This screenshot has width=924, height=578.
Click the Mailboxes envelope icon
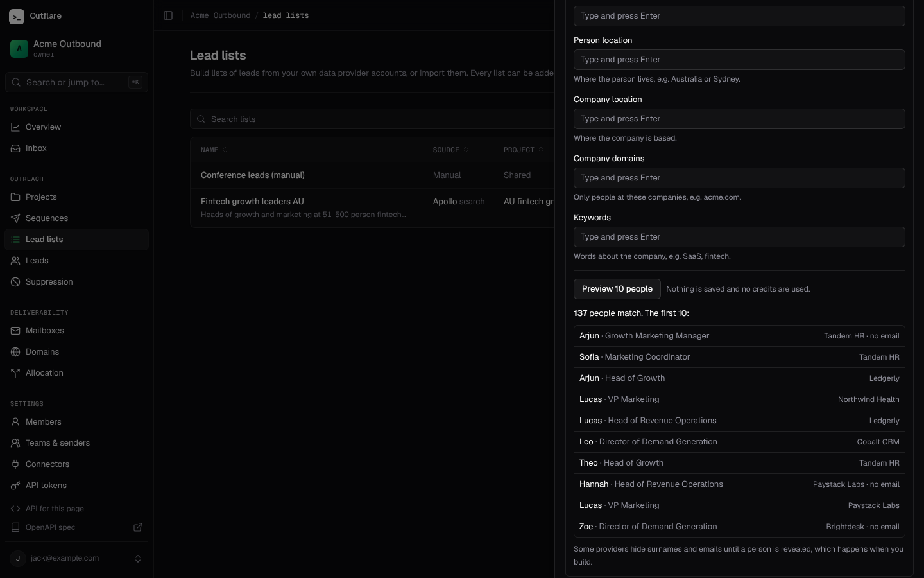coord(15,331)
